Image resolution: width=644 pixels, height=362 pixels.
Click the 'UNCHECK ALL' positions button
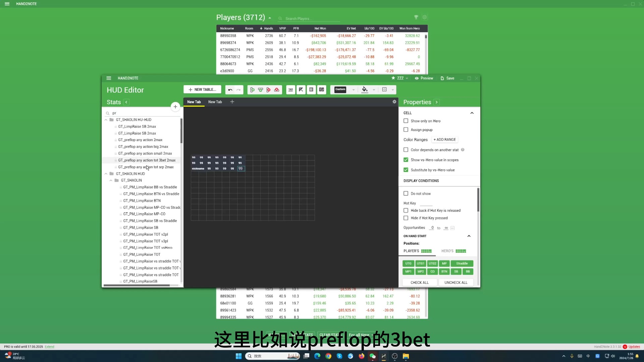pos(455,282)
